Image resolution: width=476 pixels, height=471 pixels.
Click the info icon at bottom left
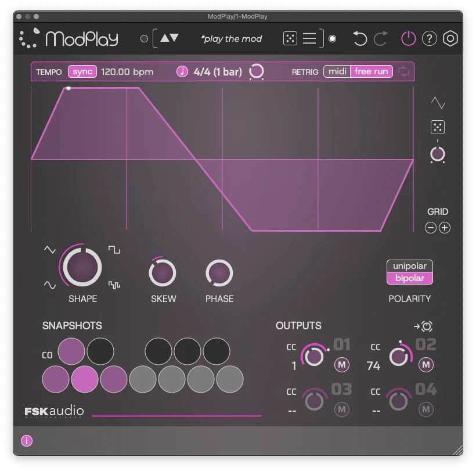pyautogui.click(x=27, y=441)
